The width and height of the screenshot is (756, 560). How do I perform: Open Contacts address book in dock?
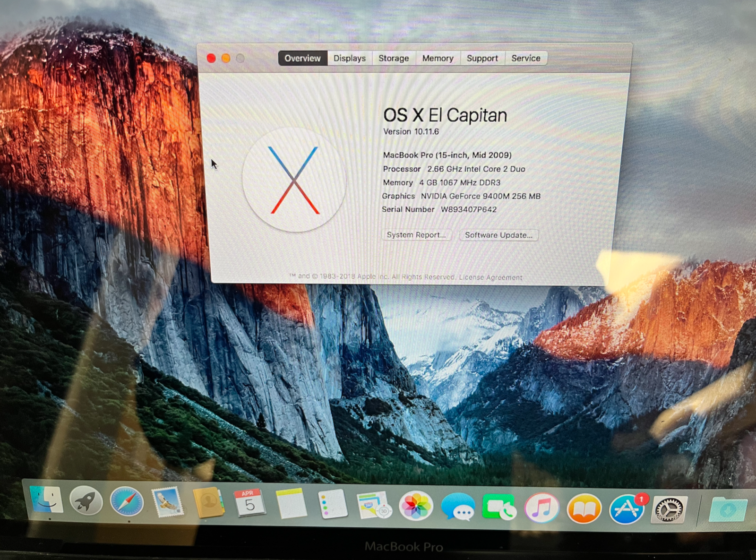(208, 503)
